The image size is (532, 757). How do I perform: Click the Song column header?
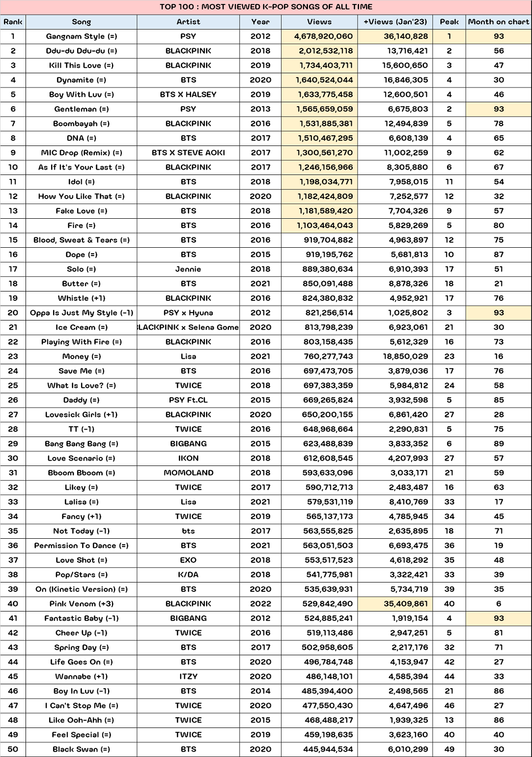point(81,22)
